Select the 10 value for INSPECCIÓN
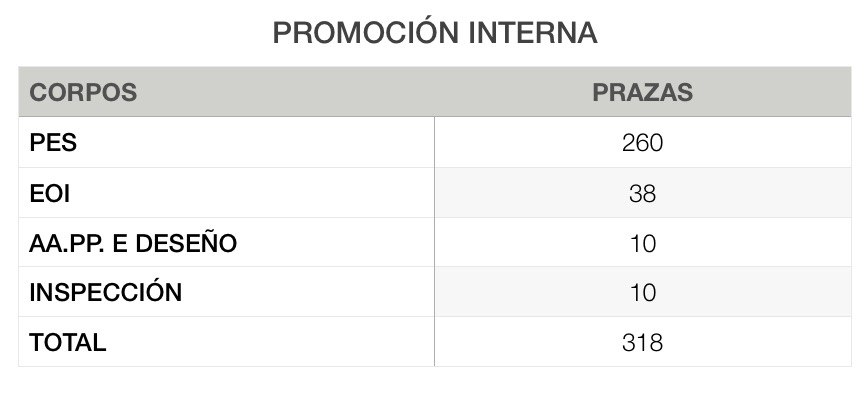The width and height of the screenshot is (868, 402). [643, 292]
